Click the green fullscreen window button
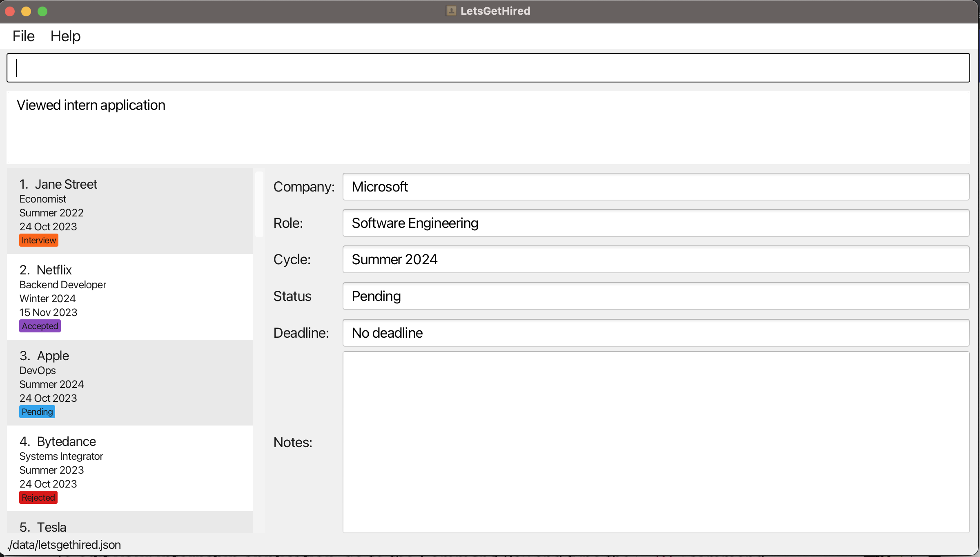 pos(42,11)
